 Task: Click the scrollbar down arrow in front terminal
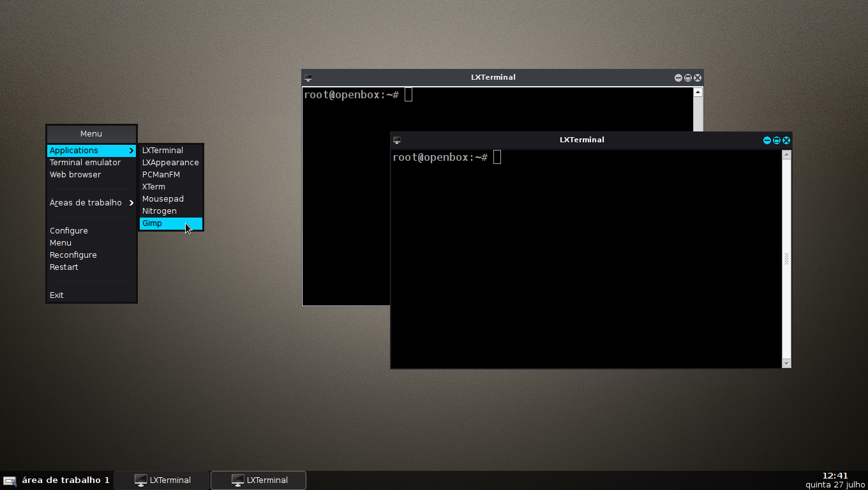[785, 363]
